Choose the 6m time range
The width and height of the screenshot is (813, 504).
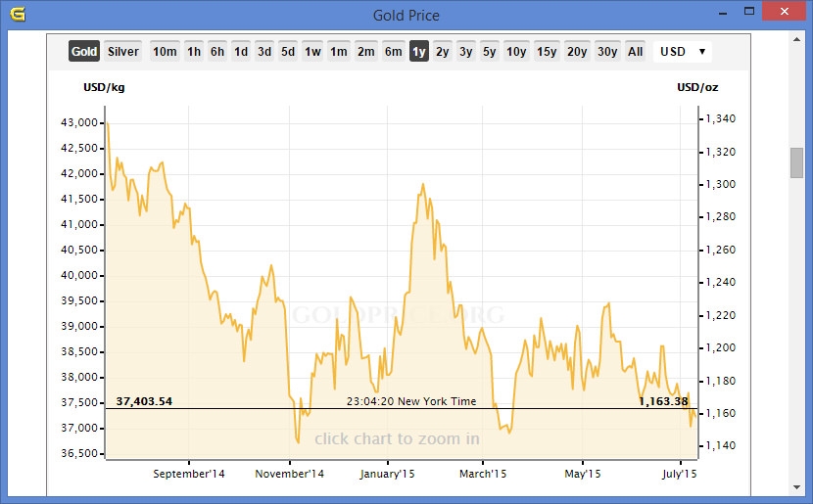[x=393, y=51]
